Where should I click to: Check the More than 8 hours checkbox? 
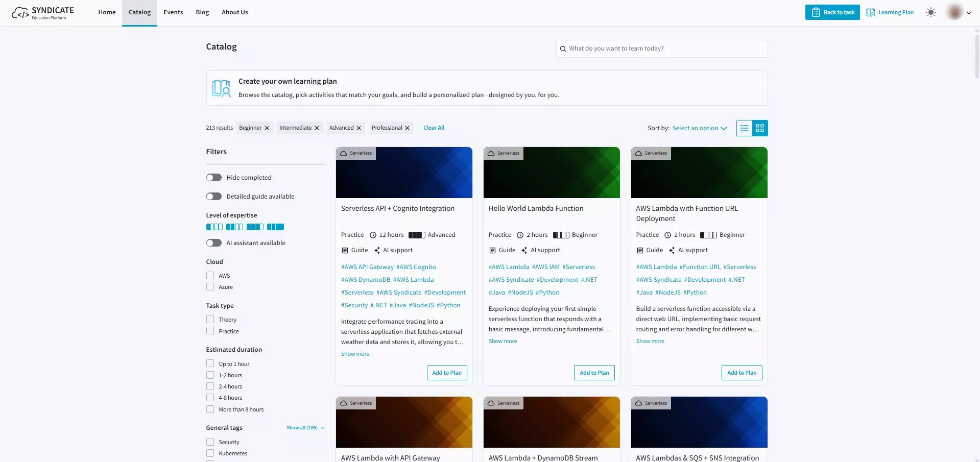(210, 409)
